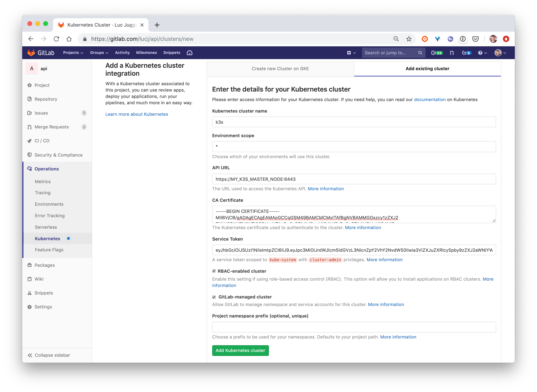Switch to Create new Cluster on GKE tab
Image resolution: width=537 pixels, height=392 pixels.
tap(280, 69)
